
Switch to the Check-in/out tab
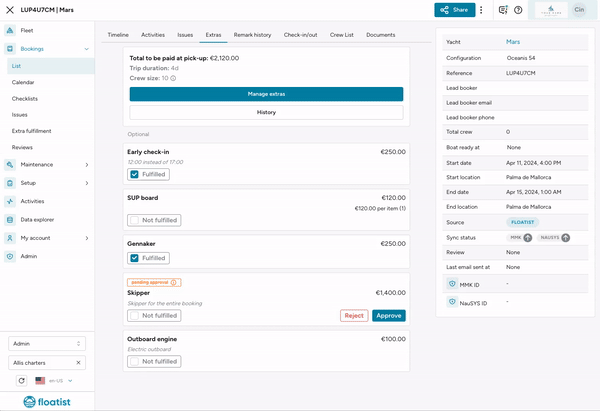pyautogui.click(x=300, y=35)
